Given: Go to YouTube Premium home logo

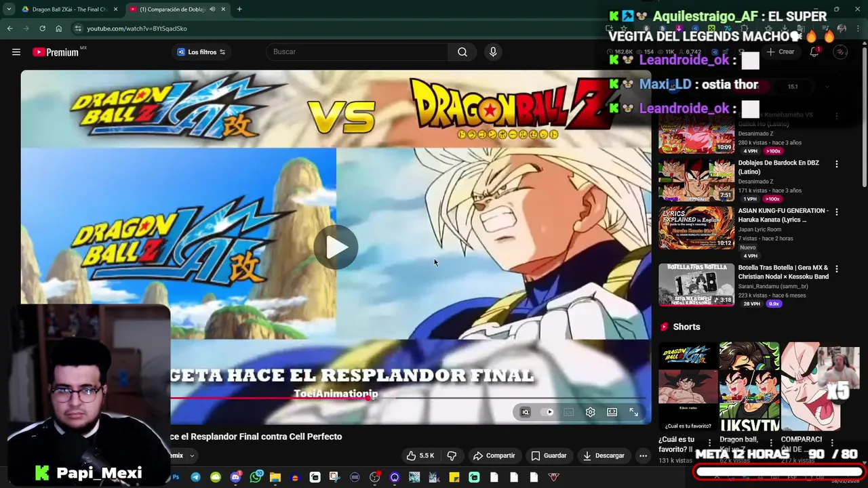Looking at the screenshot, I should [x=56, y=52].
